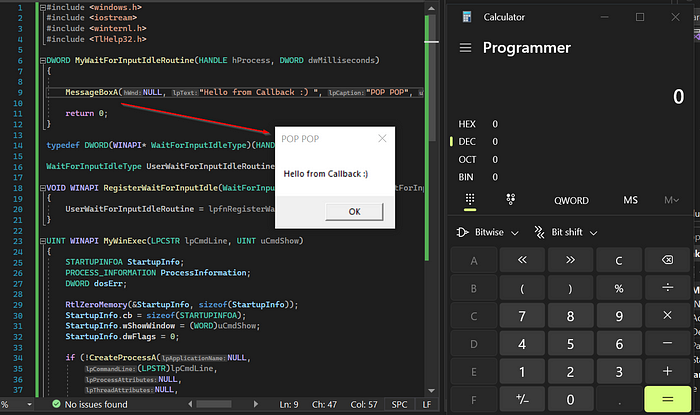
Task: Click the 9 key in Calculator
Action: tap(619, 315)
